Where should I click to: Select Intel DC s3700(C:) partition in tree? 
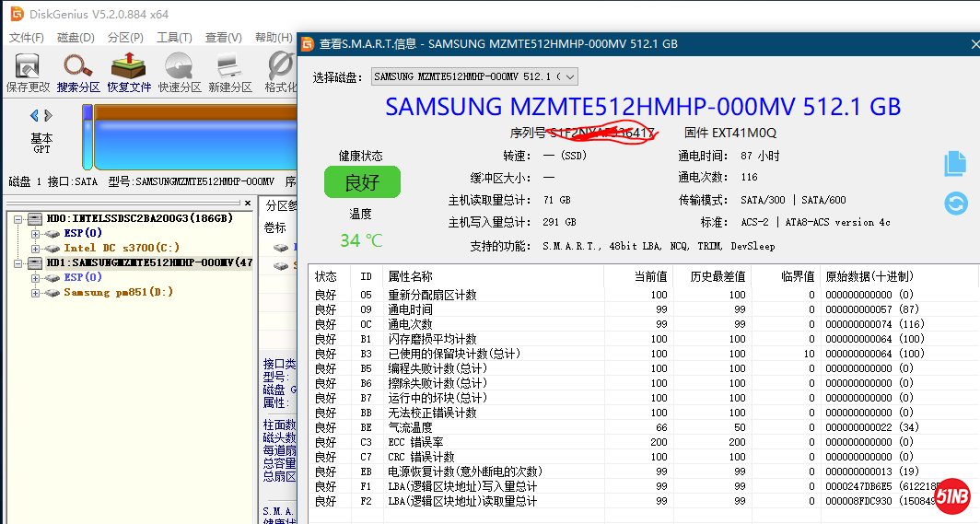121,248
